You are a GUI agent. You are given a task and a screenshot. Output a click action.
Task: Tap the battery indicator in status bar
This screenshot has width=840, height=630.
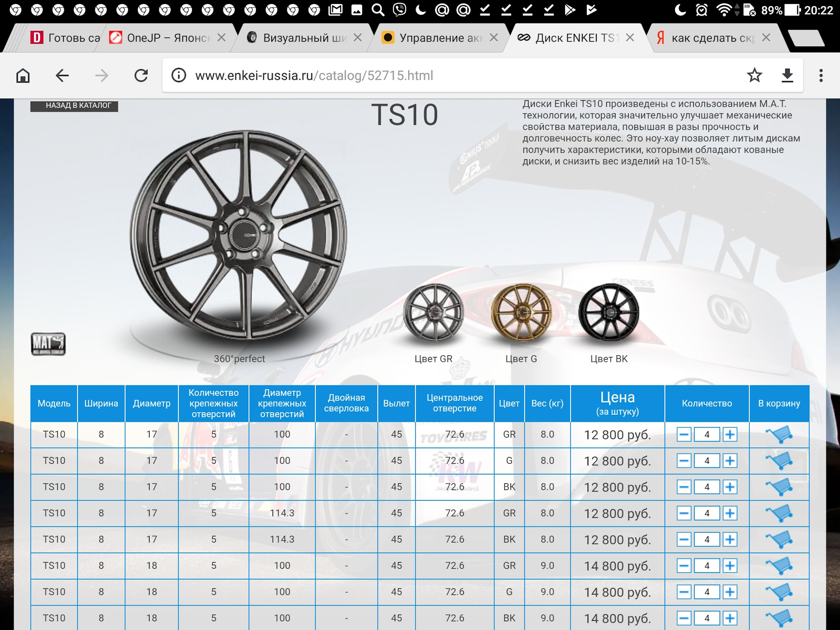(792, 10)
